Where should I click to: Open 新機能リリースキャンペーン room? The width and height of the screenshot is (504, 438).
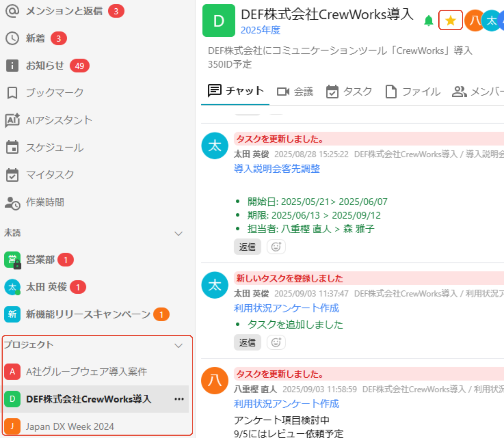click(87, 314)
